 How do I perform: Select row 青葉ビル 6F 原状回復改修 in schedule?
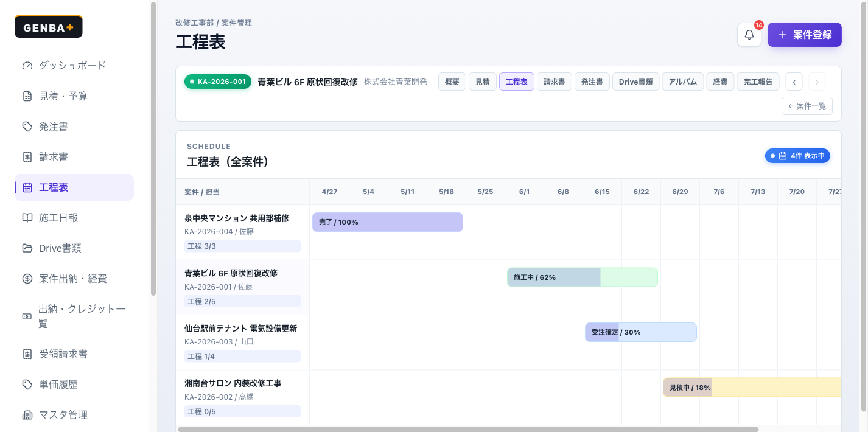242,287
